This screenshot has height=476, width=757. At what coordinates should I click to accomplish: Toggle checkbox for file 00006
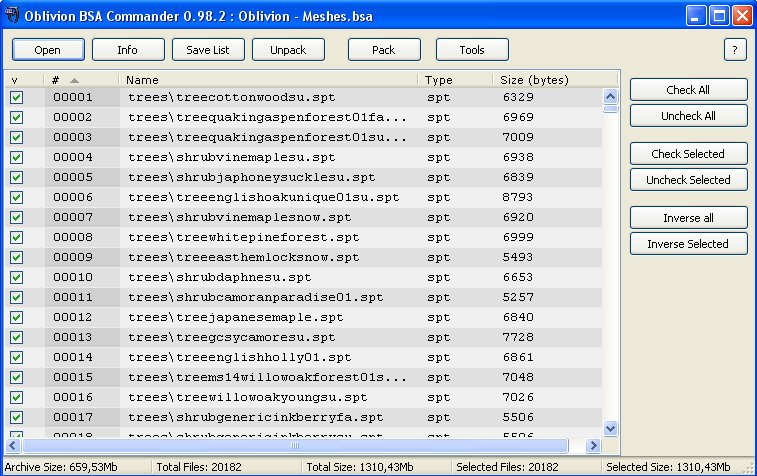click(x=16, y=198)
